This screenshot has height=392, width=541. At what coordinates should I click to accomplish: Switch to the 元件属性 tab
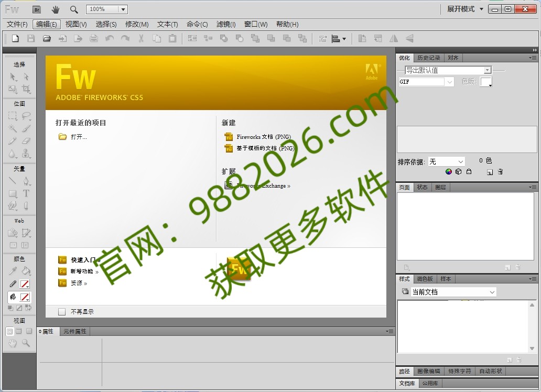pos(74,332)
